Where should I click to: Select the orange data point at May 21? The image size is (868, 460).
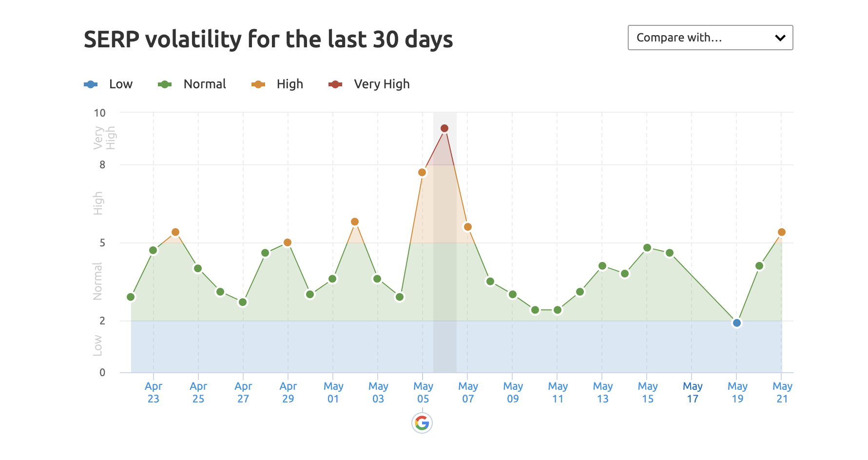pyautogui.click(x=782, y=232)
